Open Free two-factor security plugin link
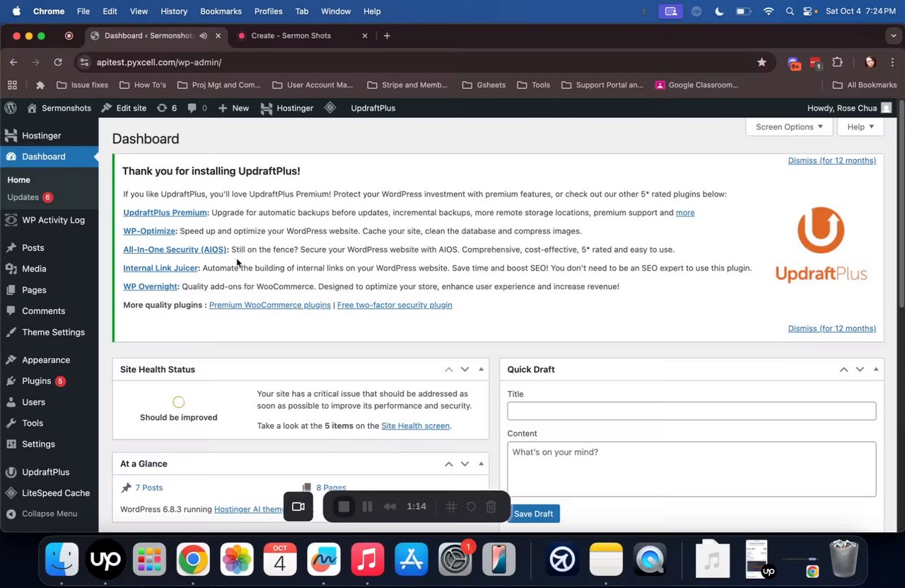 pos(395,305)
